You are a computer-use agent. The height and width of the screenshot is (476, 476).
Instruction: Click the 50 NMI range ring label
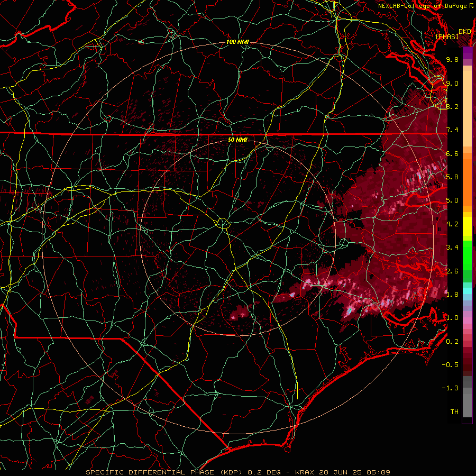point(237,140)
